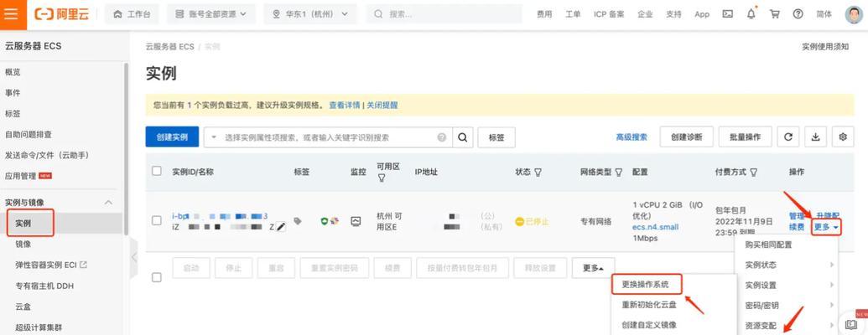Viewport: 868px width, 335px height.
Task: Open the instance monitoring chart icon
Action: (x=356, y=221)
